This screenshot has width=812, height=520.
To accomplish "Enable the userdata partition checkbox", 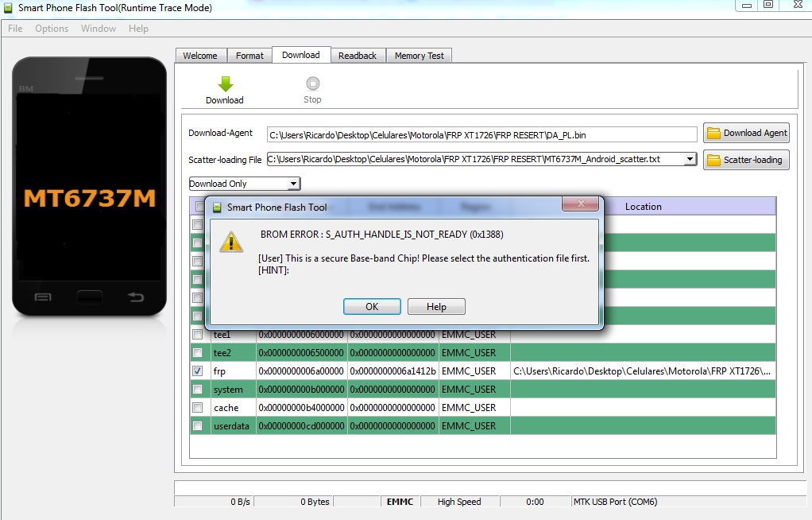I will pos(197,425).
